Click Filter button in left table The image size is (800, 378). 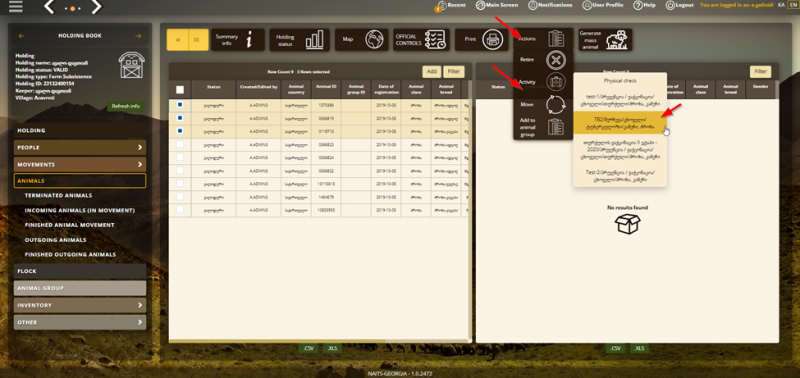click(x=454, y=72)
